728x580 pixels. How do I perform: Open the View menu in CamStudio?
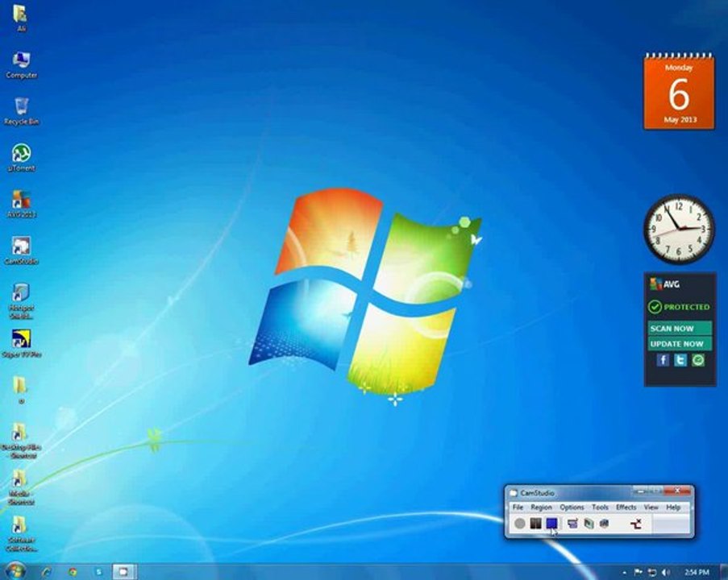tap(651, 507)
